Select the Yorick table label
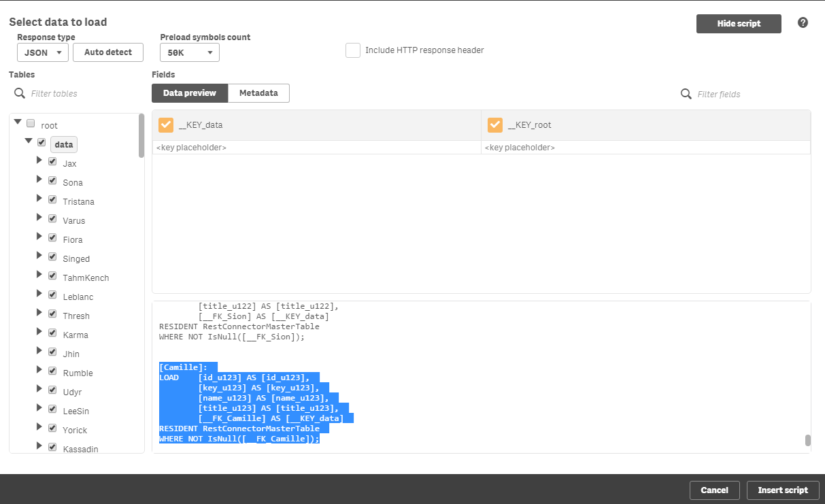This screenshot has height=504, width=825. (75, 431)
